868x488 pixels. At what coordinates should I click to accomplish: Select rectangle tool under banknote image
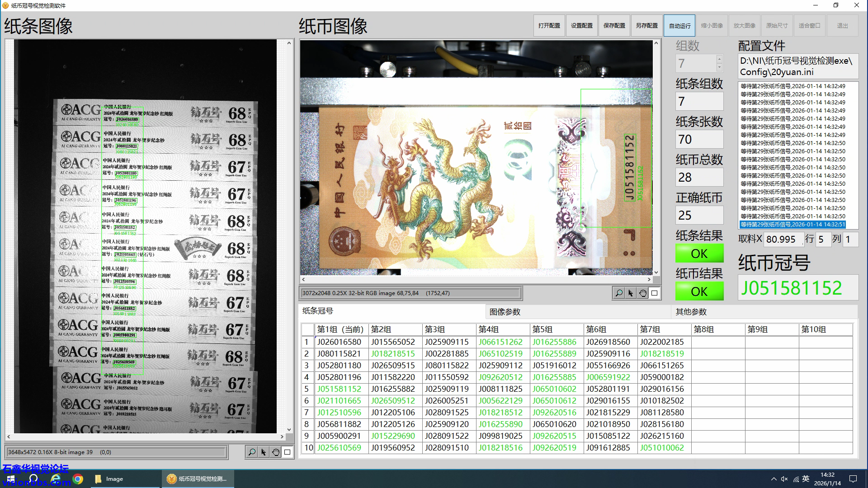point(655,293)
